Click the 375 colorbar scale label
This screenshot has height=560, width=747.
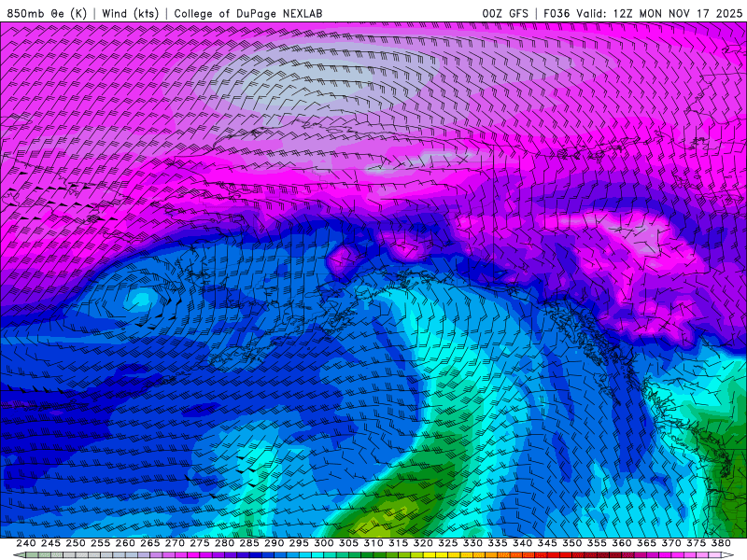pos(696,543)
